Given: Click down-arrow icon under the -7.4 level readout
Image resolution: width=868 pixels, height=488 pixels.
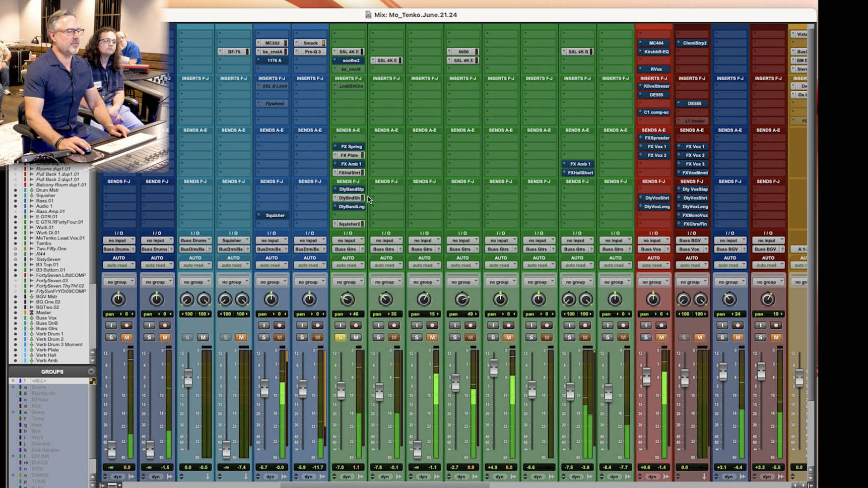Looking at the screenshot, I should coord(246,476).
